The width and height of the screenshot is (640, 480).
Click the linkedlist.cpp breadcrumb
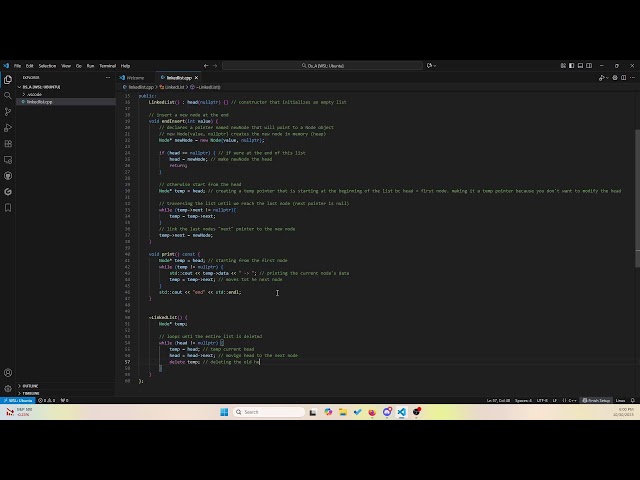coord(141,87)
